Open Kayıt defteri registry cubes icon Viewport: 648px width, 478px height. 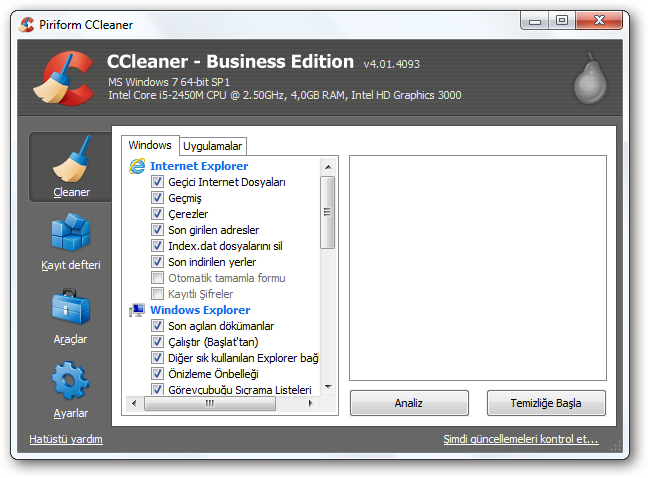coord(71,234)
